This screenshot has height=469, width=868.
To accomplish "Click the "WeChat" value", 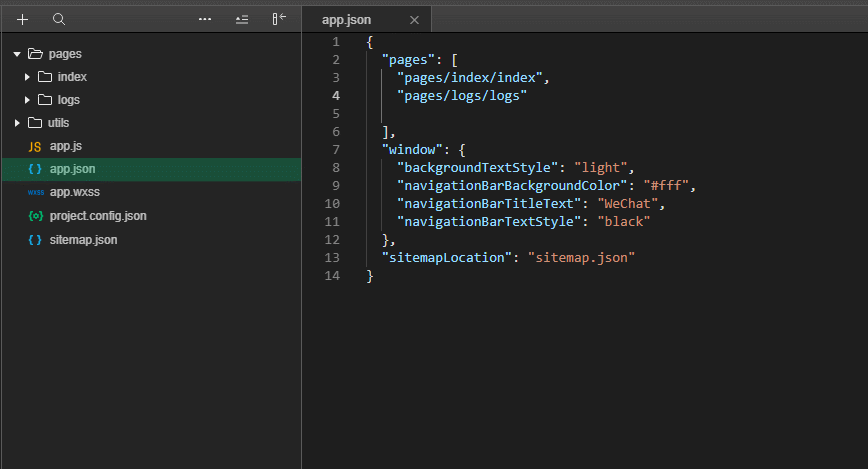I will (628, 204).
